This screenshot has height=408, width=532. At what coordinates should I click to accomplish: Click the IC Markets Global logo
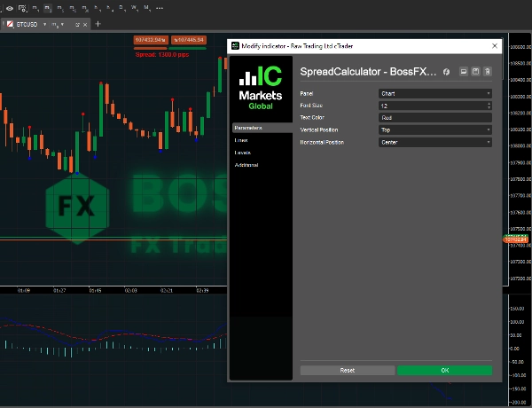tap(261, 88)
